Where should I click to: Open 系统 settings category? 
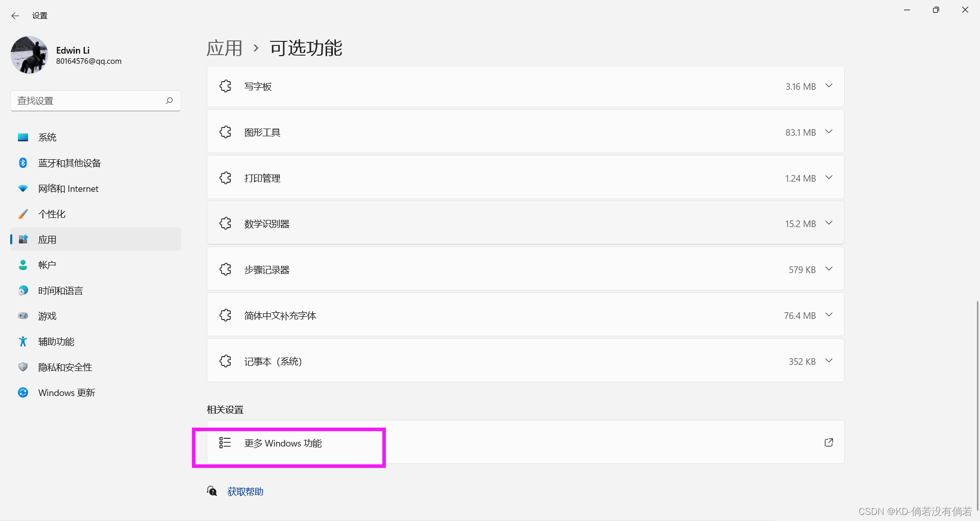[95, 137]
